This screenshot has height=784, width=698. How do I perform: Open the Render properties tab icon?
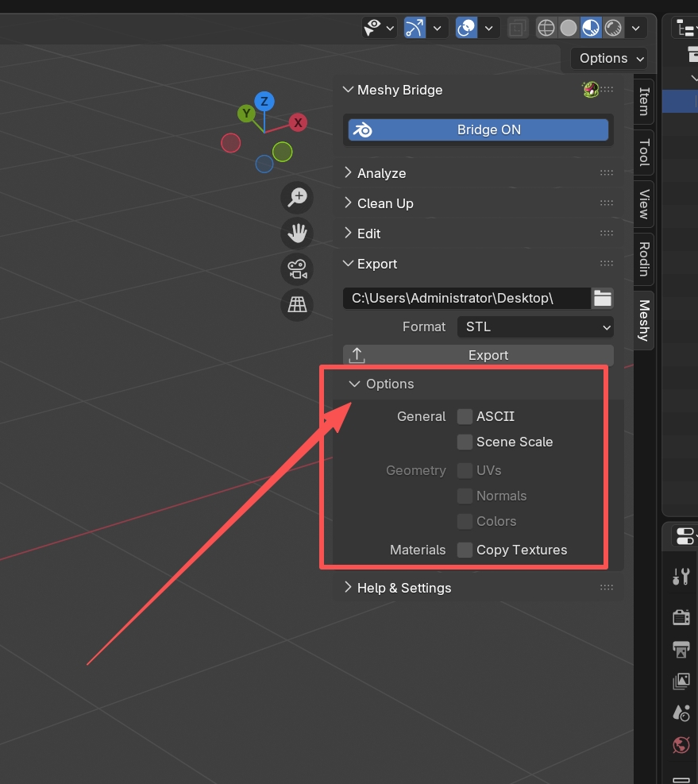tap(681, 616)
